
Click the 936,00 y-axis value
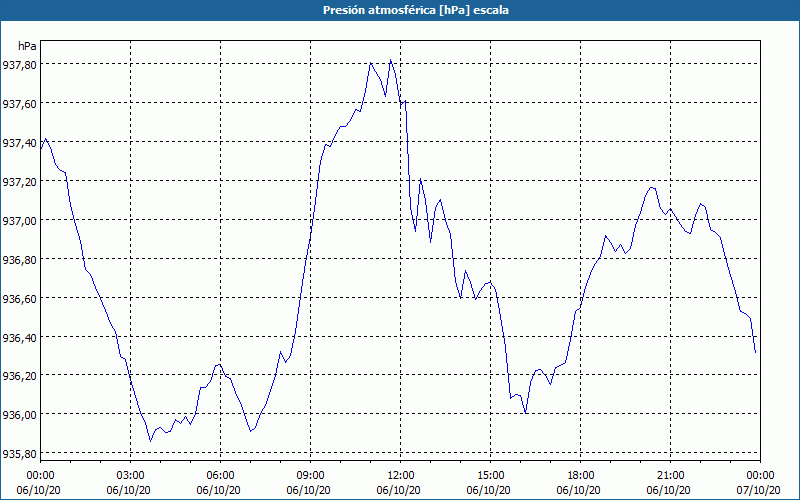(x=19, y=414)
